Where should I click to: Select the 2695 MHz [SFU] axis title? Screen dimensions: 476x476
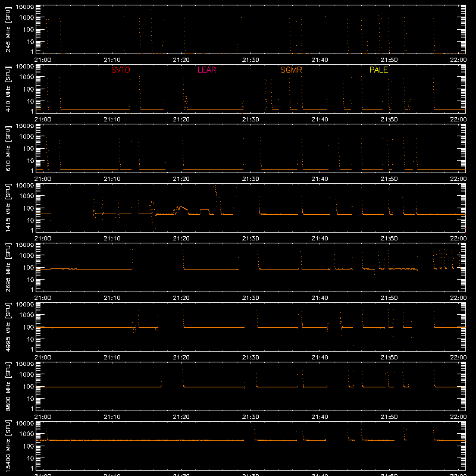[8, 267]
